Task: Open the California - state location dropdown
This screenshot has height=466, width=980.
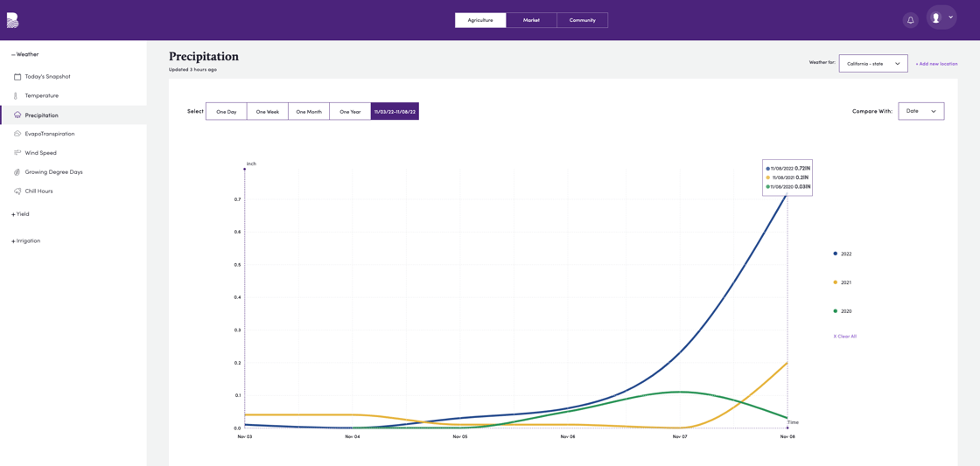Action: 872,64
